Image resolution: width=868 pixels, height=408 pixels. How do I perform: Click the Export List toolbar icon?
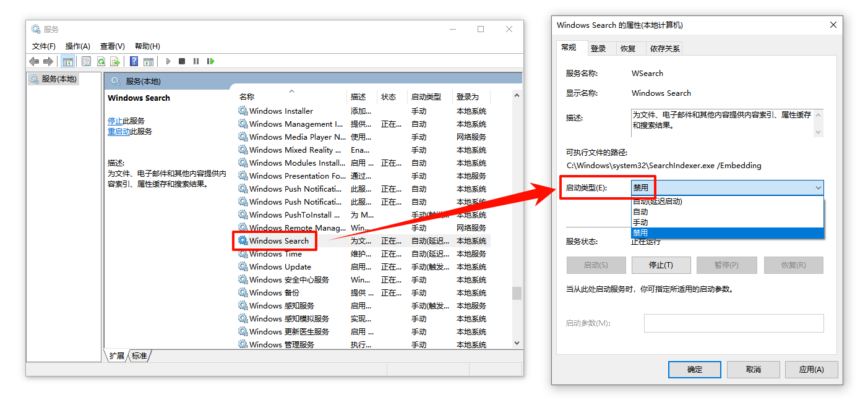[114, 61]
